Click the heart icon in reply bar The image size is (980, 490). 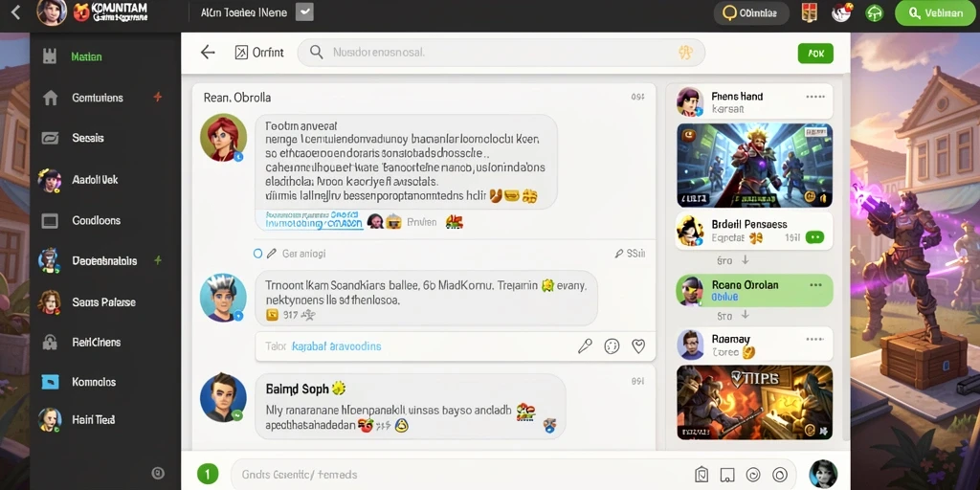pos(638,346)
